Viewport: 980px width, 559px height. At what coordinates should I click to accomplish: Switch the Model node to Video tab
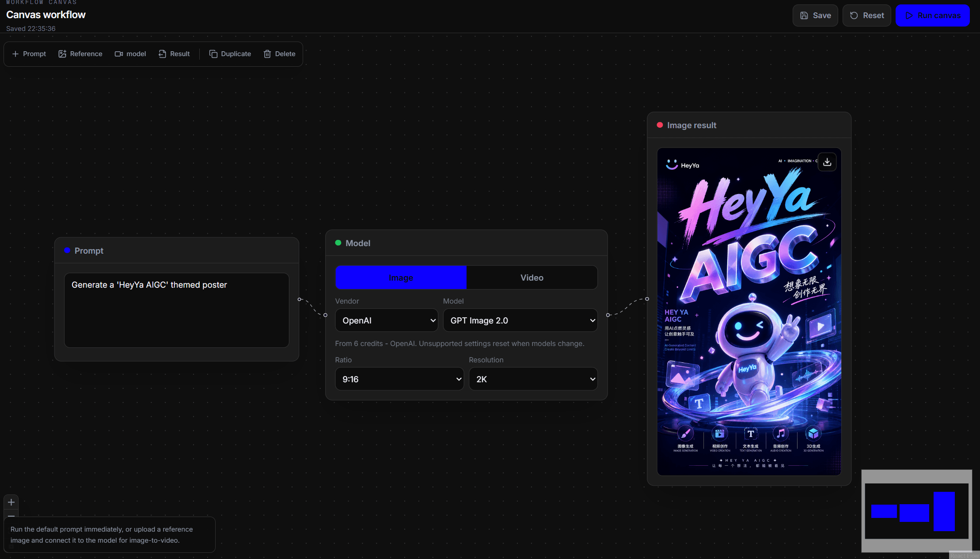coord(532,278)
